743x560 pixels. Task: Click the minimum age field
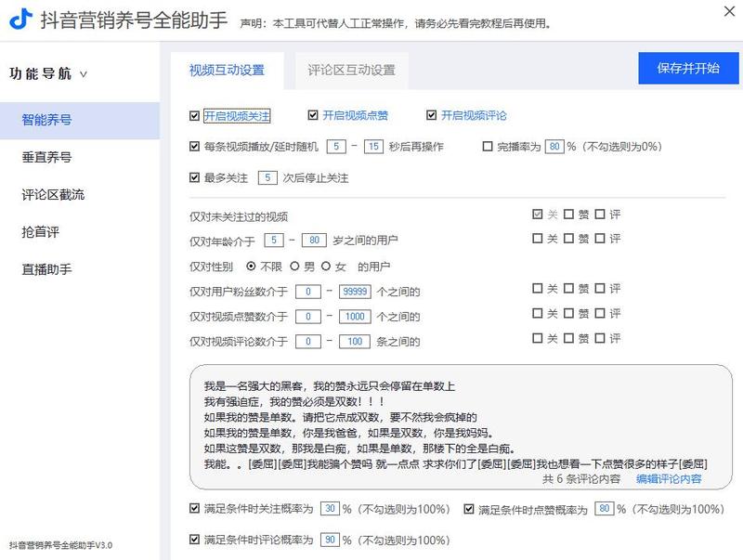(274, 241)
